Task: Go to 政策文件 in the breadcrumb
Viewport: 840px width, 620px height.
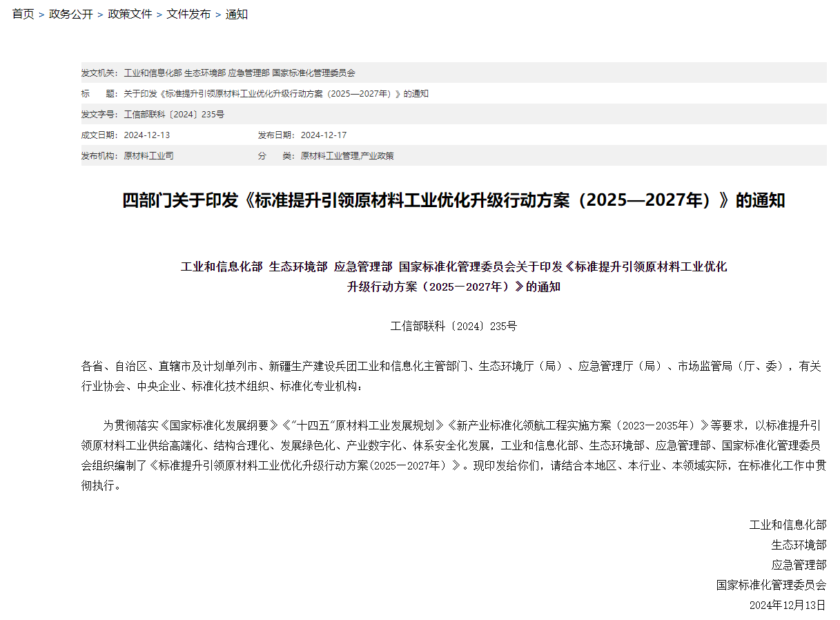Action: tap(130, 14)
